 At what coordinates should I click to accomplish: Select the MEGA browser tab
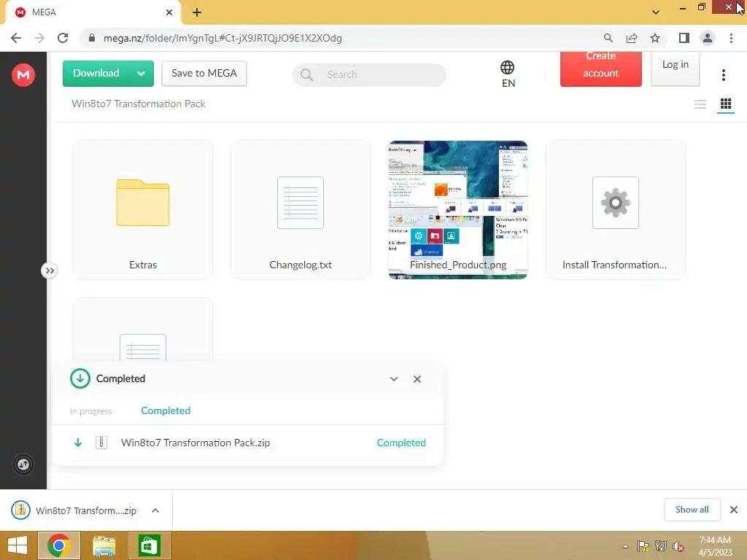coord(93,12)
